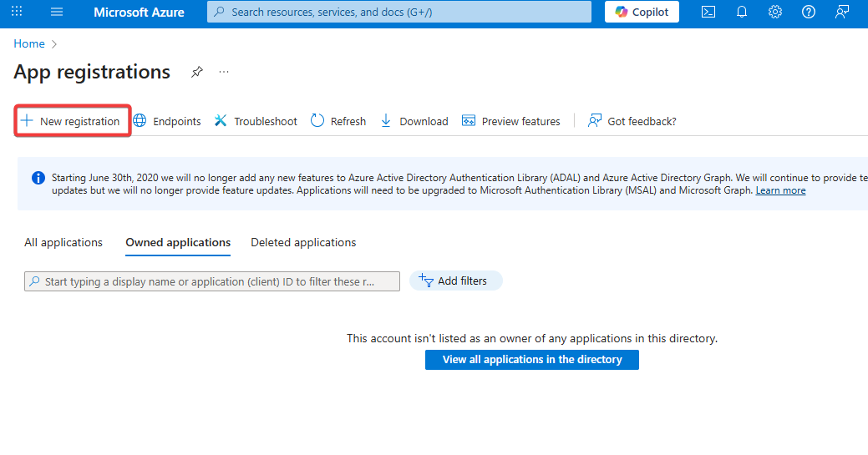The height and width of the screenshot is (455, 868).
Task: Open portal settings gear
Action: pos(775,12)
